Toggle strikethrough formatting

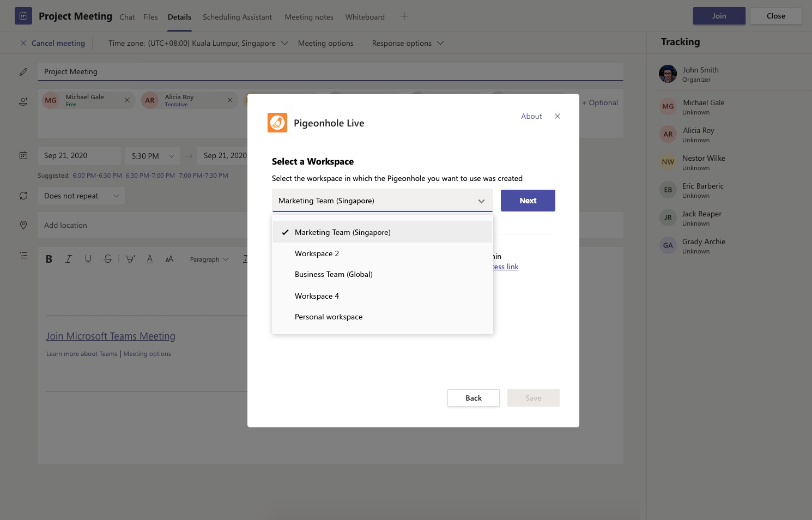tap(108, 259)
